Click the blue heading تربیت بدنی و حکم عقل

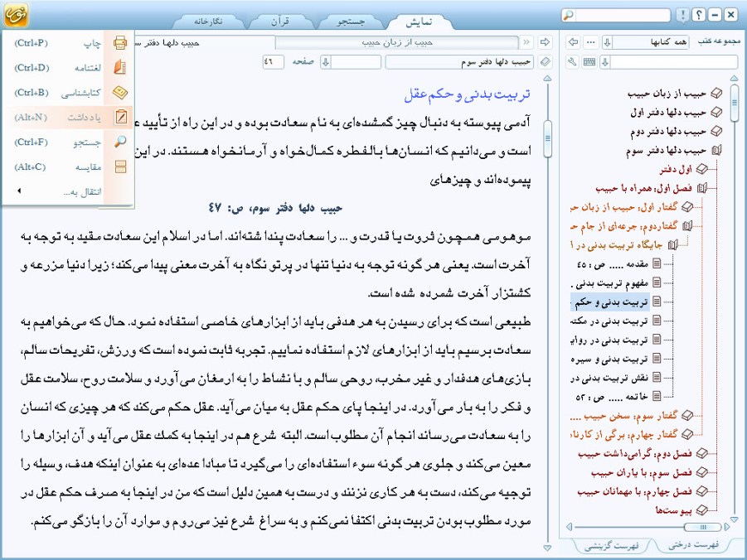click(x=467, y=94)
